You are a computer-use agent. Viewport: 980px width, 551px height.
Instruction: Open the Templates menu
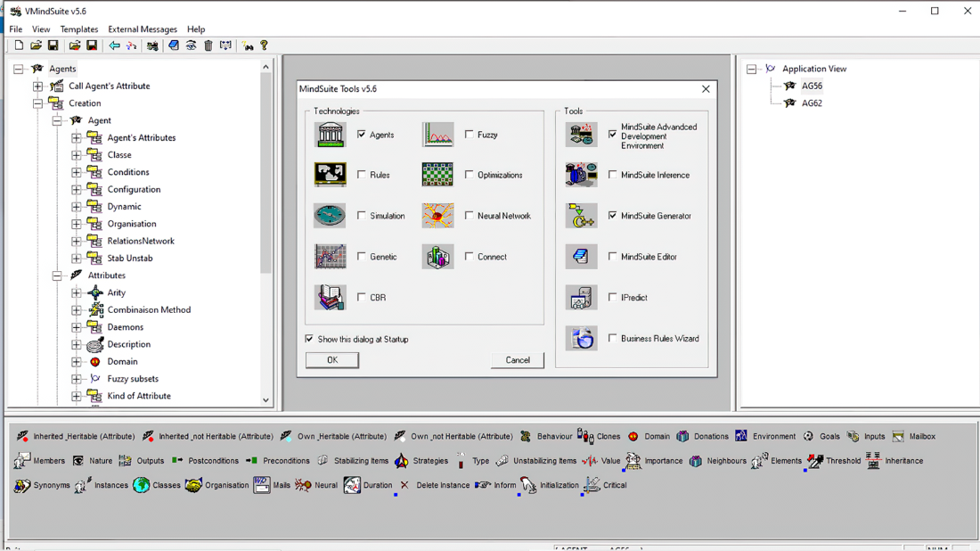[x=78, y=29]
